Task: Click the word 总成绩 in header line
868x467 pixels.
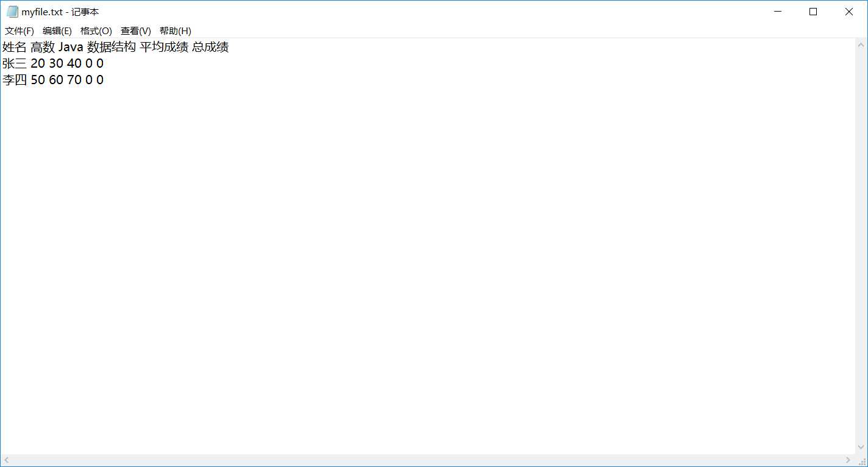Action: [x=210, y=47]
